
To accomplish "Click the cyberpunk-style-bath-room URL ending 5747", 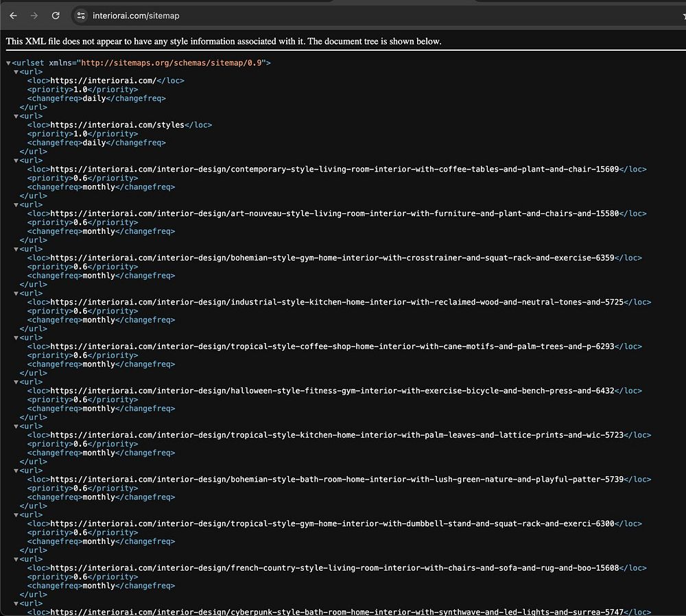I will coord(337,612).
